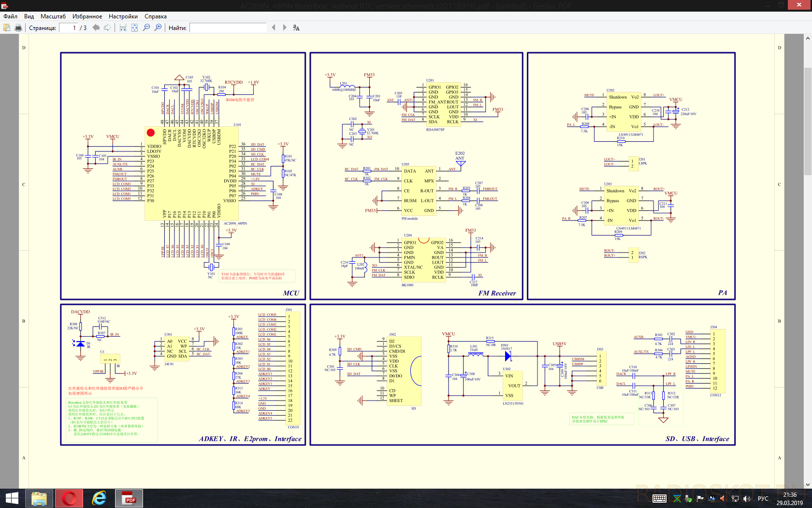Image resolution: width=812 pixels, height=508 pixels.
Task: Click the RDA5807SP chip label
Action: click(435, 130)
